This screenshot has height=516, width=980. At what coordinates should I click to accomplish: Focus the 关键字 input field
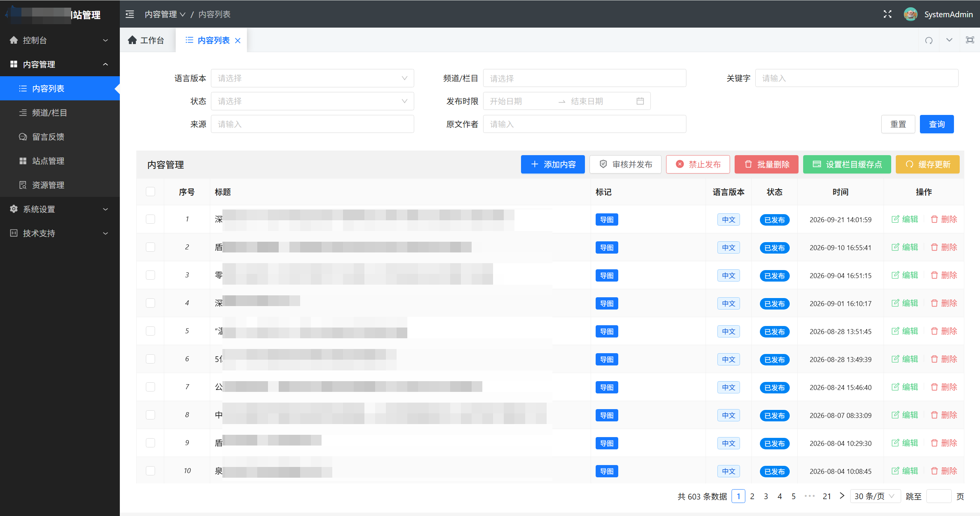click(857, 78)
